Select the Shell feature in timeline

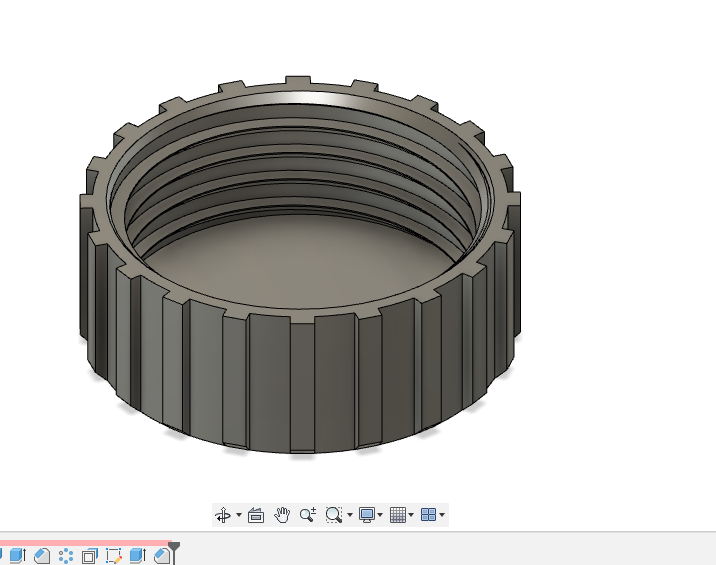click(89, 555)
